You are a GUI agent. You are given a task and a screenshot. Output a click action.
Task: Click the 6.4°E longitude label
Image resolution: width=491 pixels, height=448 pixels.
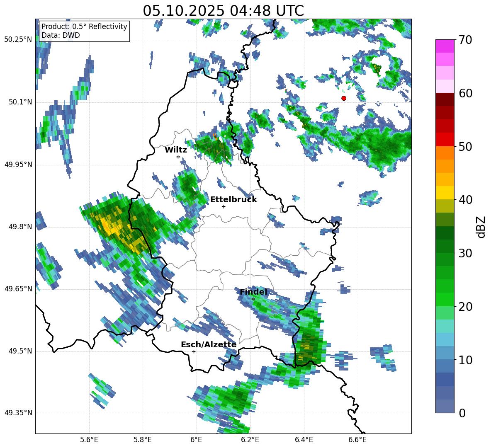click(x=304, y=440)
